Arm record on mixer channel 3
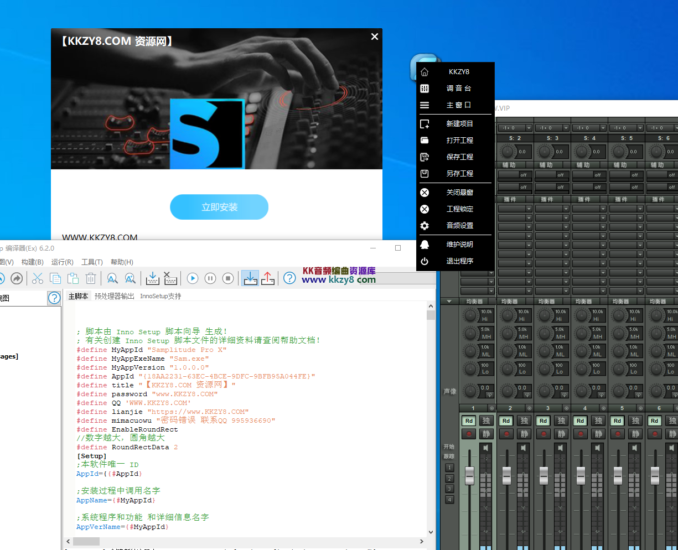678x550 pixels. 544,434
